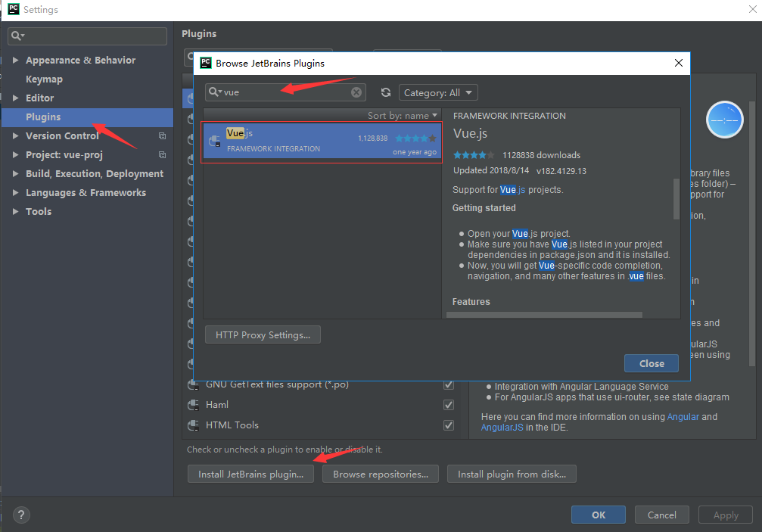Image resolution: width=762 pixels, height=532 pixels.
Task: Expand the Project: vue-proj node
Action: point(16,155)
